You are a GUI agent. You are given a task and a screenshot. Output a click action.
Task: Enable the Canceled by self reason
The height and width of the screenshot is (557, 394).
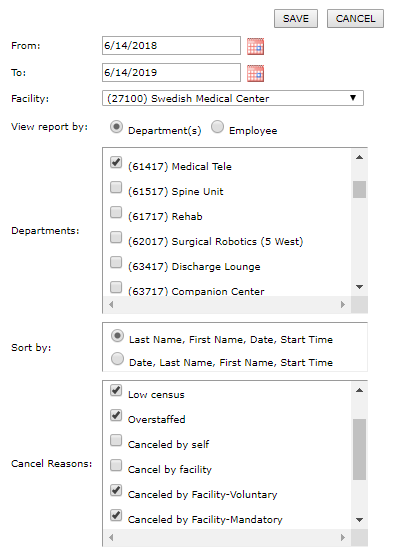pos(116,440)
